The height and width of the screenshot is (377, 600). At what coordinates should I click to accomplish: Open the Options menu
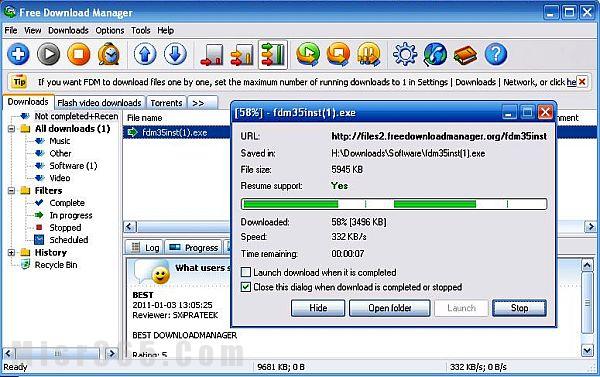click(x=110, y=30)
